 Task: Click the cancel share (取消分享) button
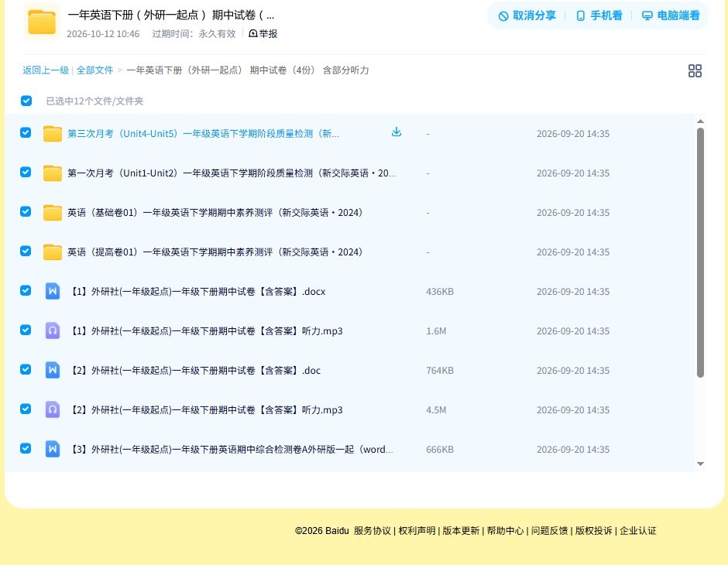527,15
